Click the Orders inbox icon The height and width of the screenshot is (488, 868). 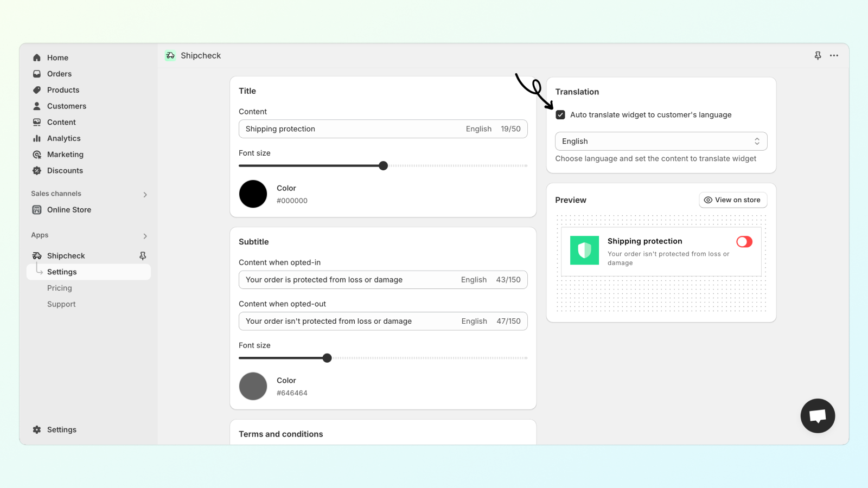click(37, 74)
